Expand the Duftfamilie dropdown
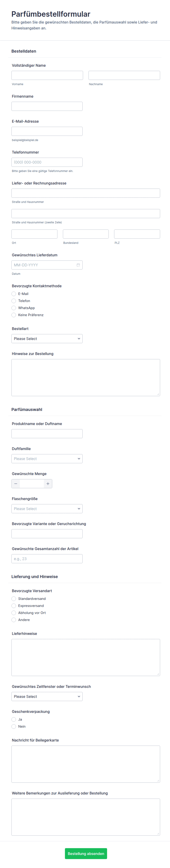The width and height of the screenshot is (170, 868). 47,459
